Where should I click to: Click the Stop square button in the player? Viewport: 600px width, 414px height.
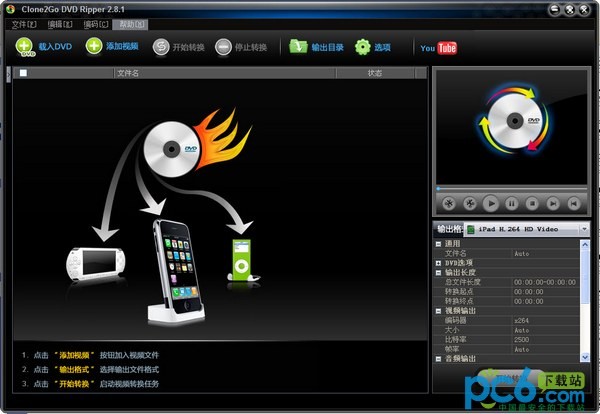[532, 204]
